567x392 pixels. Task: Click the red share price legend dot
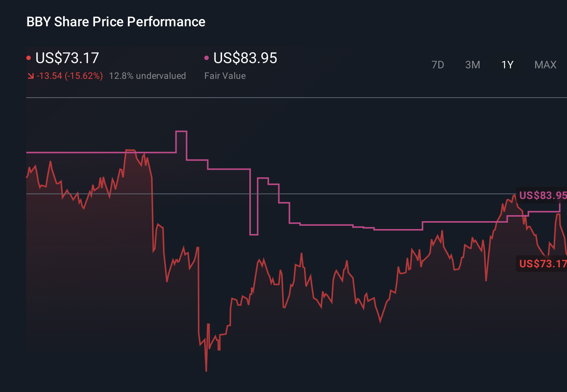click(x=29, y=58)
